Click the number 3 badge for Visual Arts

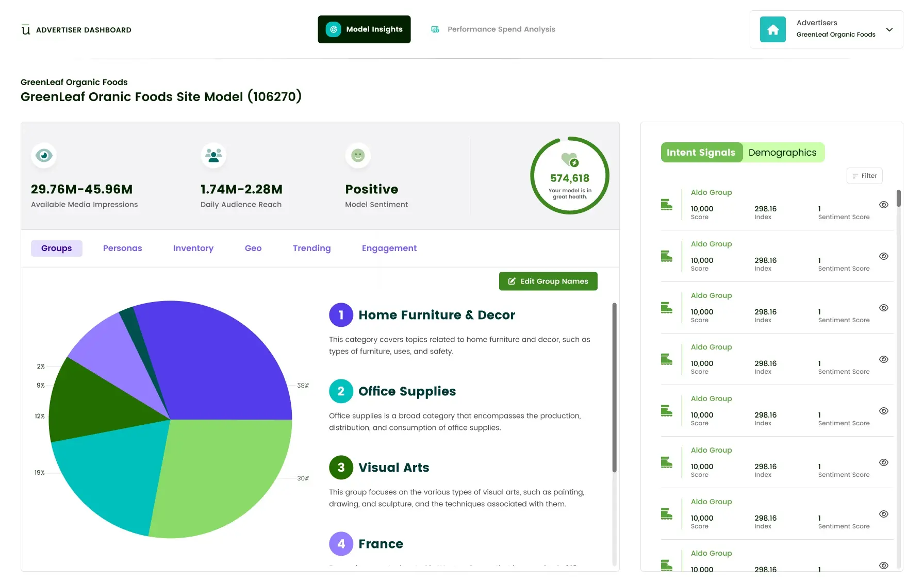tap(341, 468)
